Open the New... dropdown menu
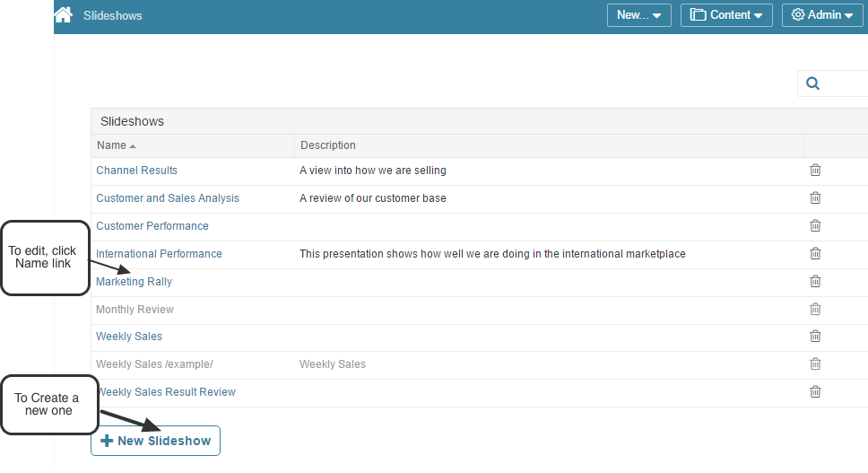Image resolution: width=868 pixels, height=473 pixels. (638, 15)
